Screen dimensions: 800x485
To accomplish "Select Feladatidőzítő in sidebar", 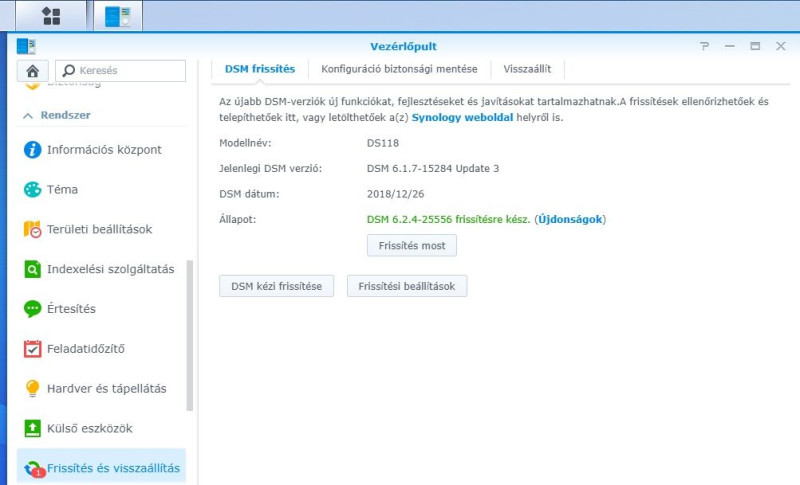I will 101,348.
